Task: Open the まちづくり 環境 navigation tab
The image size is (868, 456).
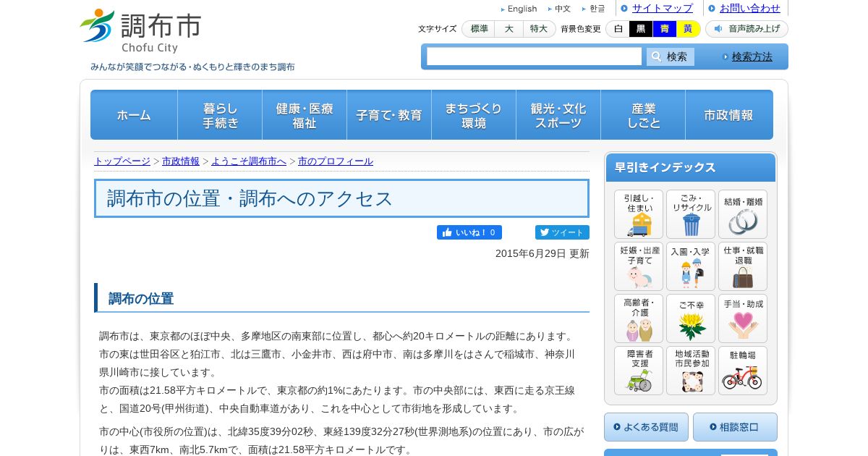Action: 474,115
